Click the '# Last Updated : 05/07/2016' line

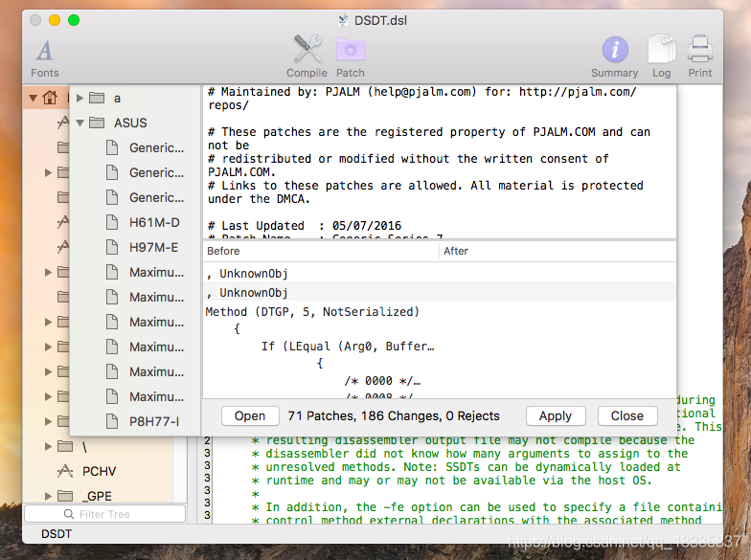pos(305,226)
